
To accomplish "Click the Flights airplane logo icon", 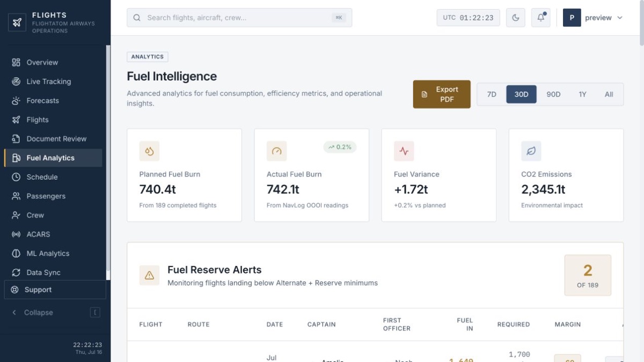I will pyautogui.click(x=17, y=23).
